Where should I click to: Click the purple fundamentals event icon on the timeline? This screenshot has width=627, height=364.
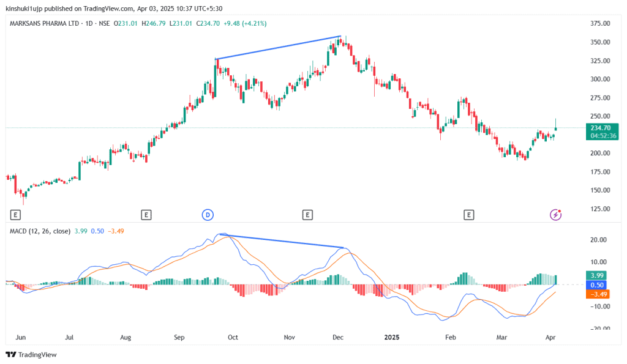click(555, 215)
